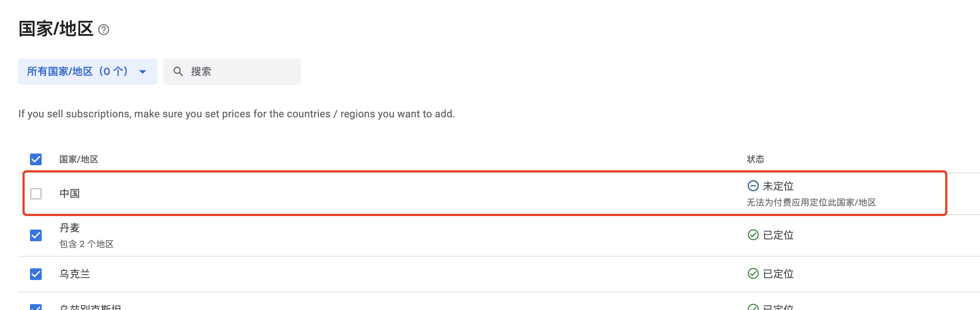
Task: Uncheck the 乌克兰 row checkbox
Action: (x=36, y=274)
